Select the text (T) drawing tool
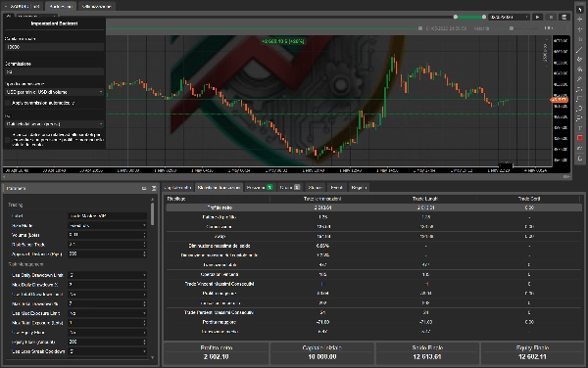Image resolution: width=588 pixels, height=368 pixels. click(x=580, y=128)
